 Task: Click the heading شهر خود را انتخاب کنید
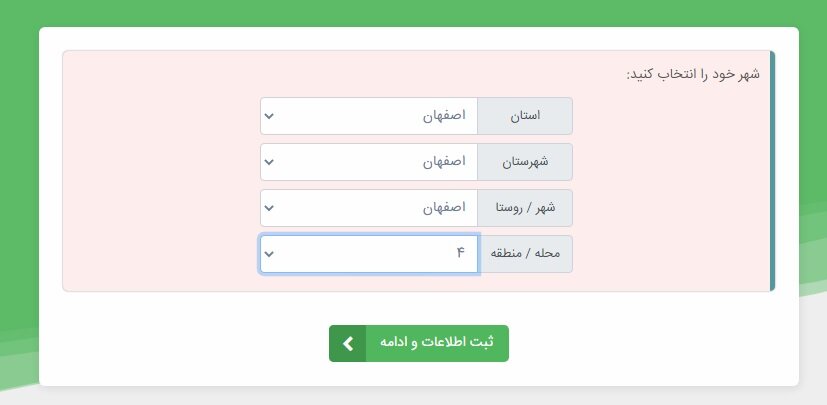(693, 74)
